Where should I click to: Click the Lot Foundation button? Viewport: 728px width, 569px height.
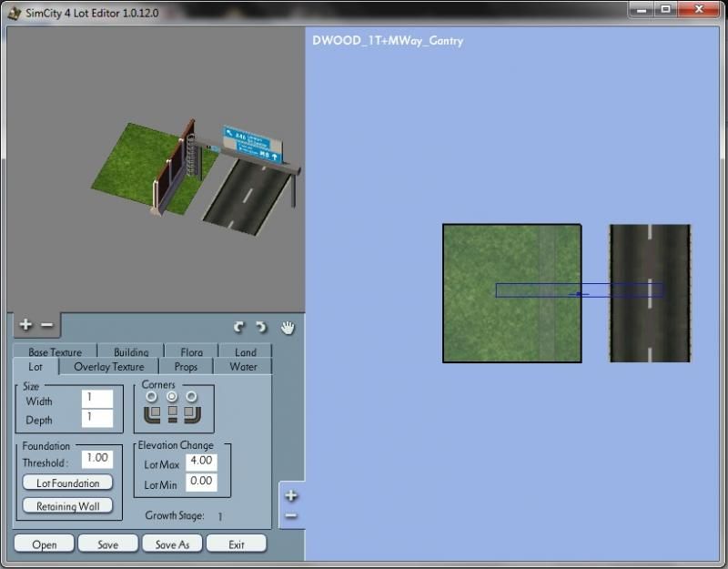click(x=67, y=483)
